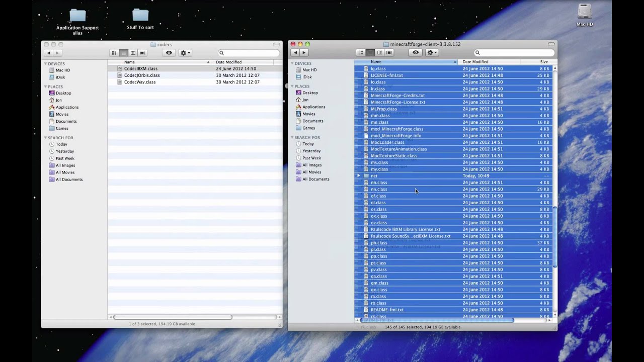
Task: Switch codecs window to icon view
Action: [114, 53]
